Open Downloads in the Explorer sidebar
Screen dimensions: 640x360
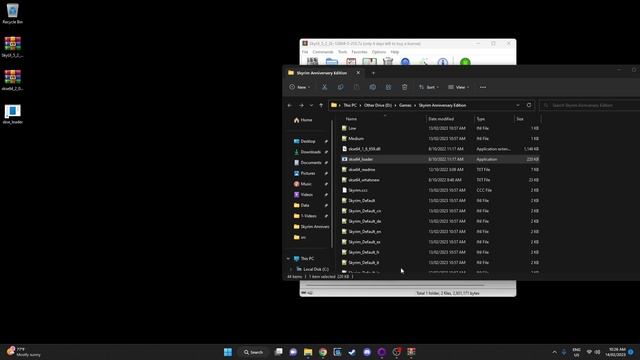pos(310,152)
